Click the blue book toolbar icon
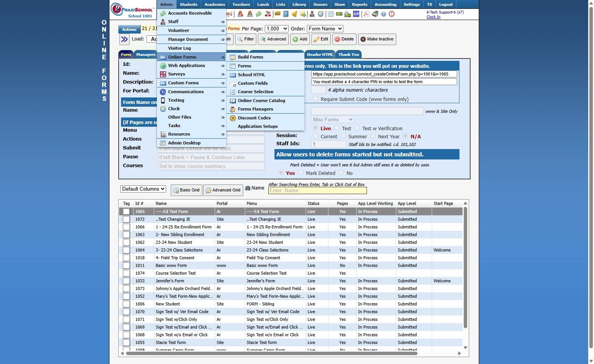 [286, 14]
